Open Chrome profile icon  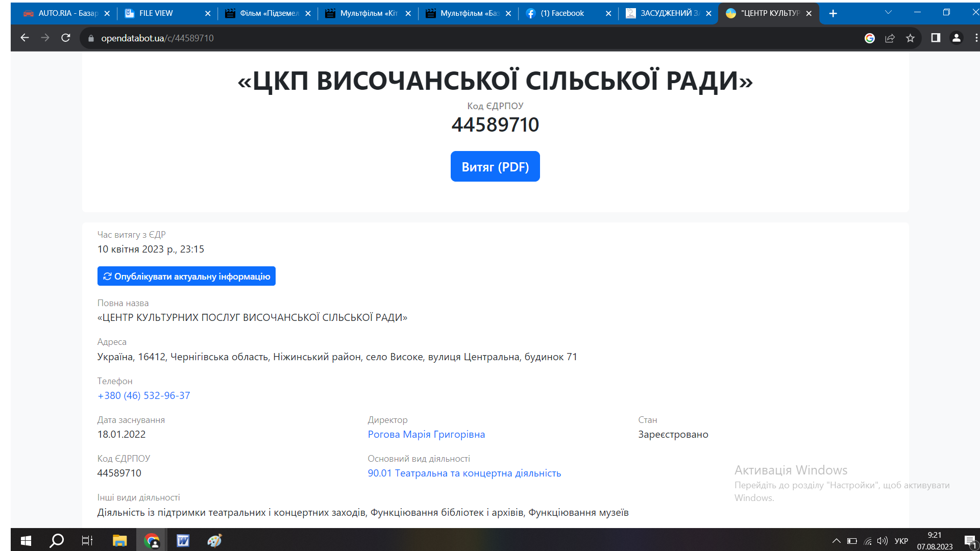pyautogui.click(x=957, y=38)
